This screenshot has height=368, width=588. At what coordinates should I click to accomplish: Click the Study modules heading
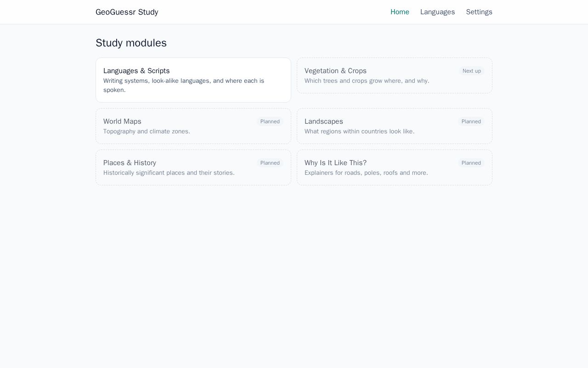coord(131,43)
